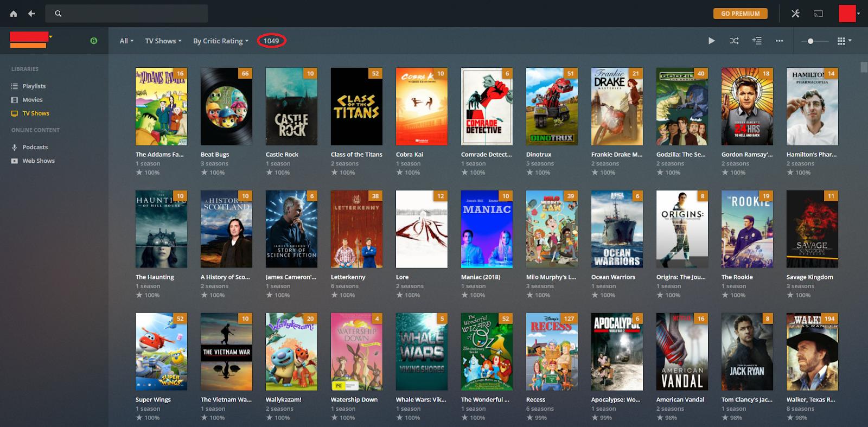Screen dimensions: 868x427
Task: Click the Watership Down title link
Action: [354, 400]
